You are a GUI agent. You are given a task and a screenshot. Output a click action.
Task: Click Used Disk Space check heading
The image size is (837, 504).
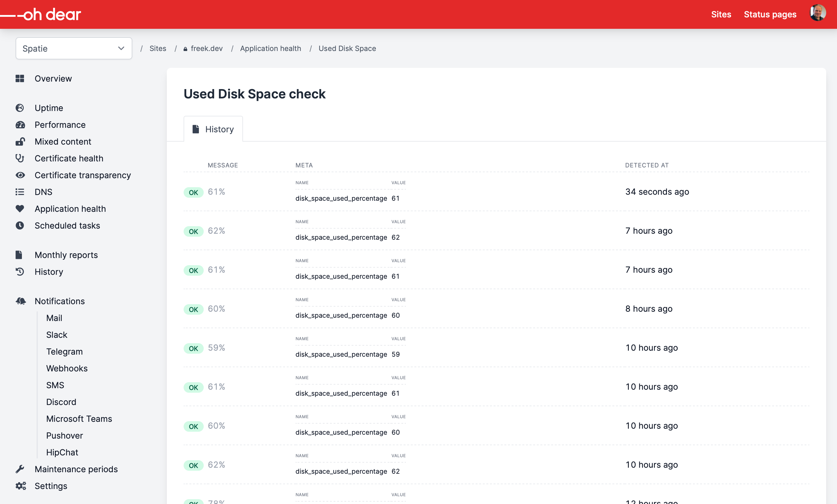point(254,94)
